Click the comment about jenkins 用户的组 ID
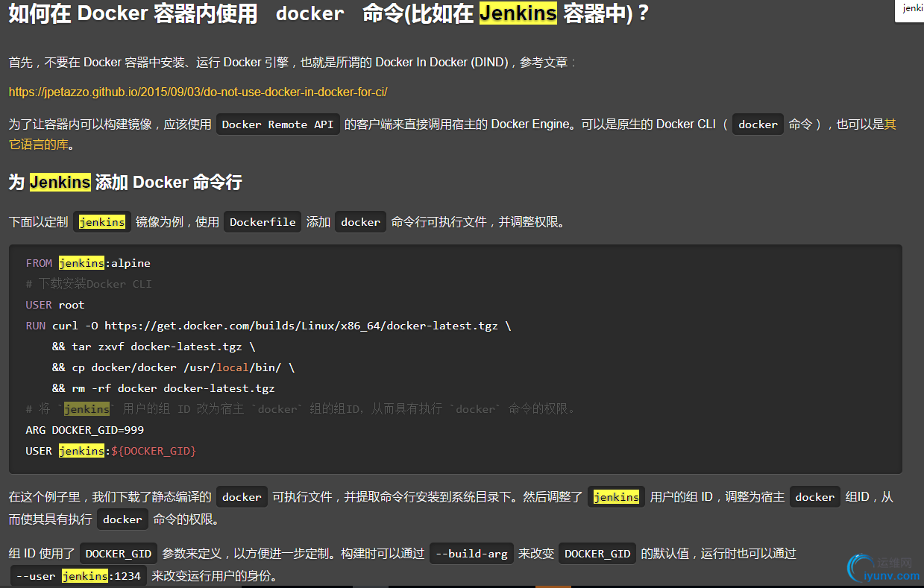The height and width of the screenshot is (588, 924). click(x=301, y=409)
